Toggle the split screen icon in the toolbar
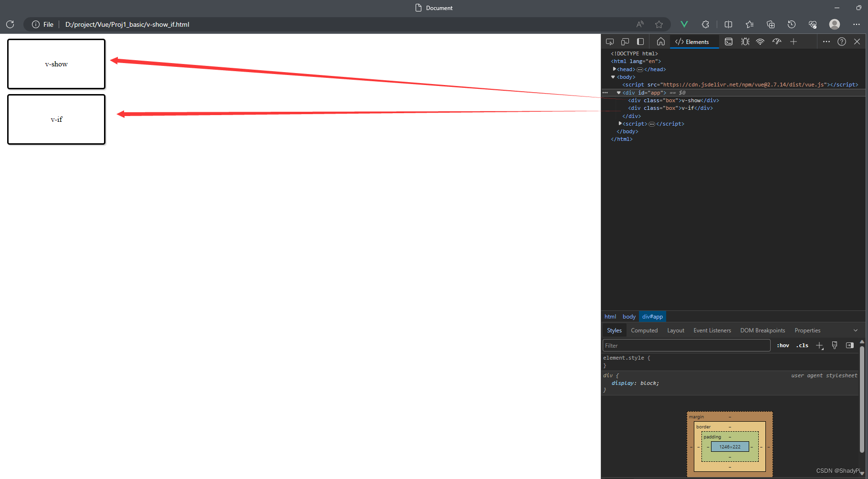868x479 pixels. tap(728, 24)
